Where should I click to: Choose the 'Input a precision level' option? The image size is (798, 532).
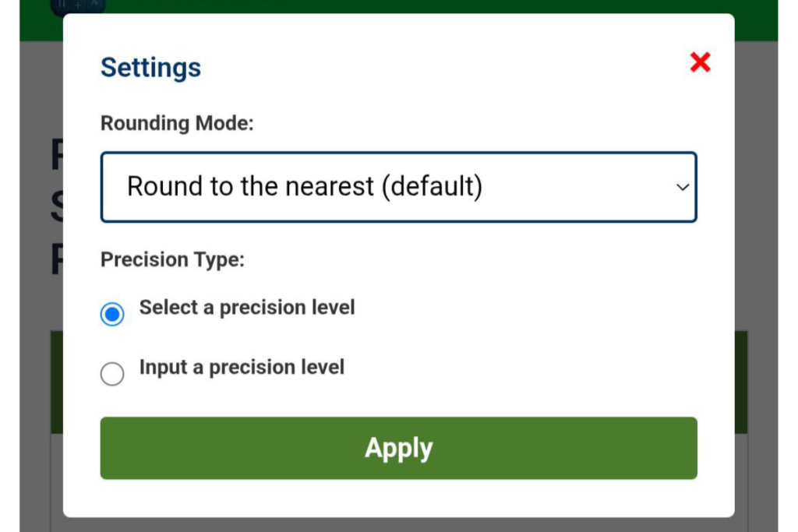tap(112, 374)
